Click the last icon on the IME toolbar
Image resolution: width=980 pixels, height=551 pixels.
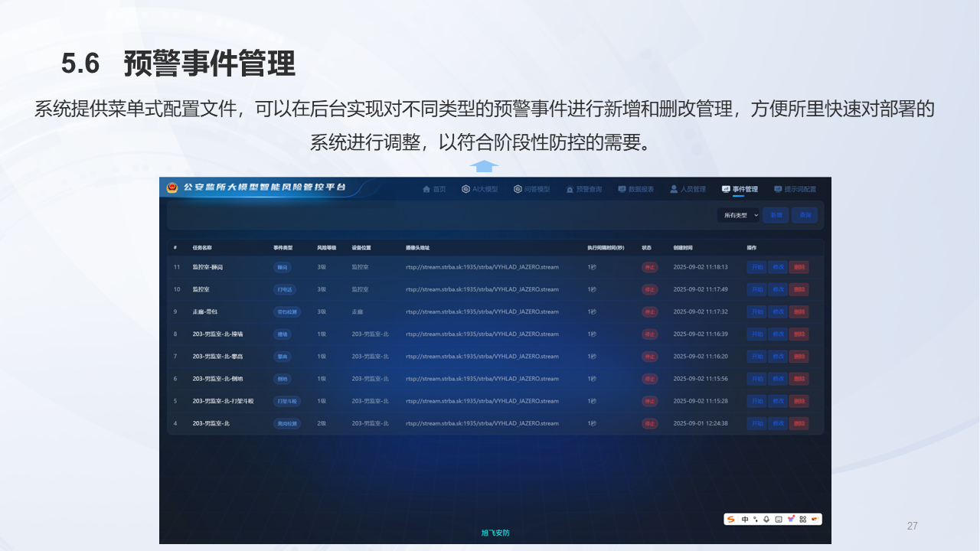(x=815, y=519)
